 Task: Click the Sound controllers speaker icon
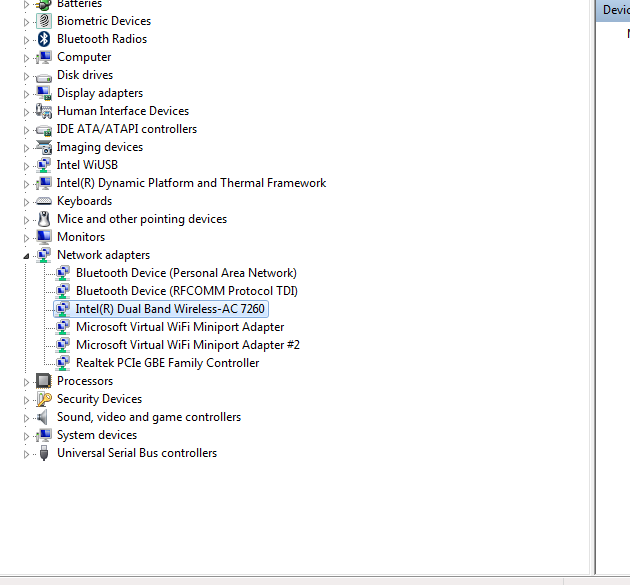pyautogui.click(x=42, y=417)
